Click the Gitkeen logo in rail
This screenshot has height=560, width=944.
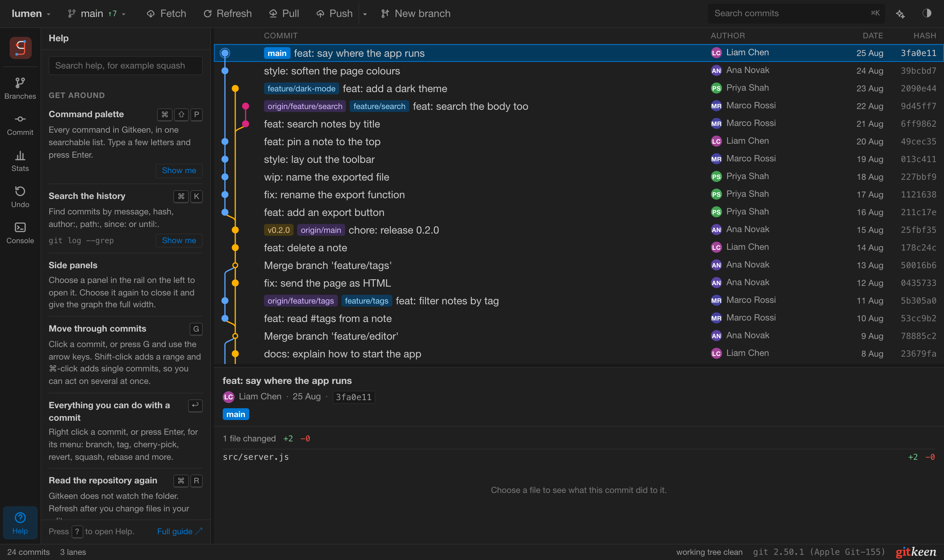pyautogui.click(x=20, y=48)
